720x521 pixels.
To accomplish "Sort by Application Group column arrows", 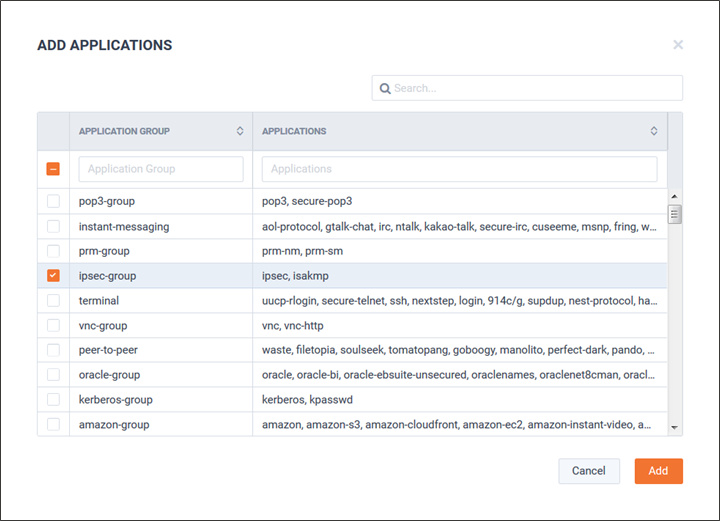I will pos(240,131).
